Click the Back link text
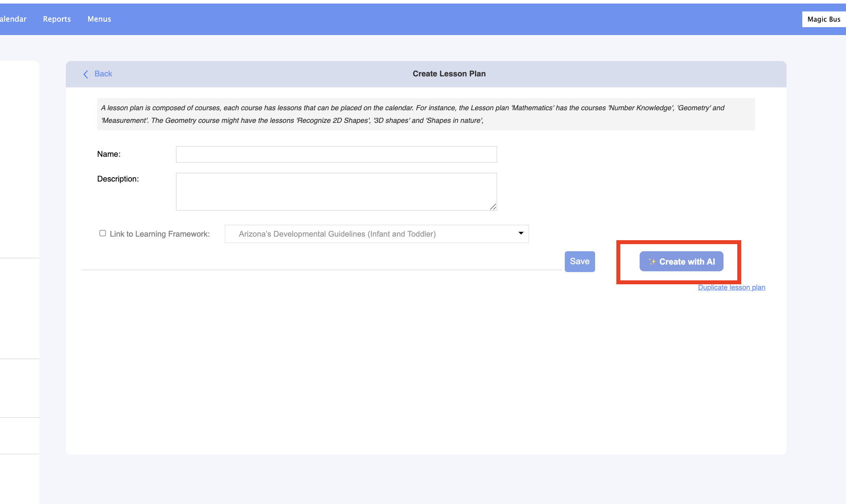 pos(103,74)
